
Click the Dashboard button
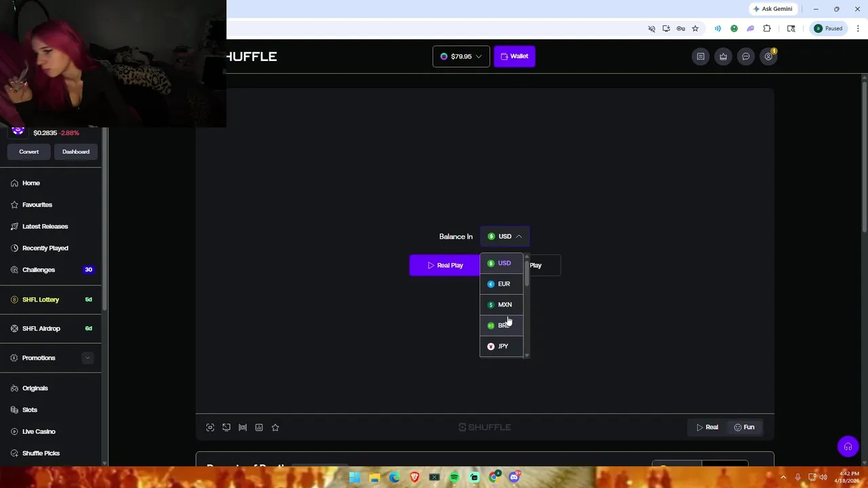click(x=76, y=152)
